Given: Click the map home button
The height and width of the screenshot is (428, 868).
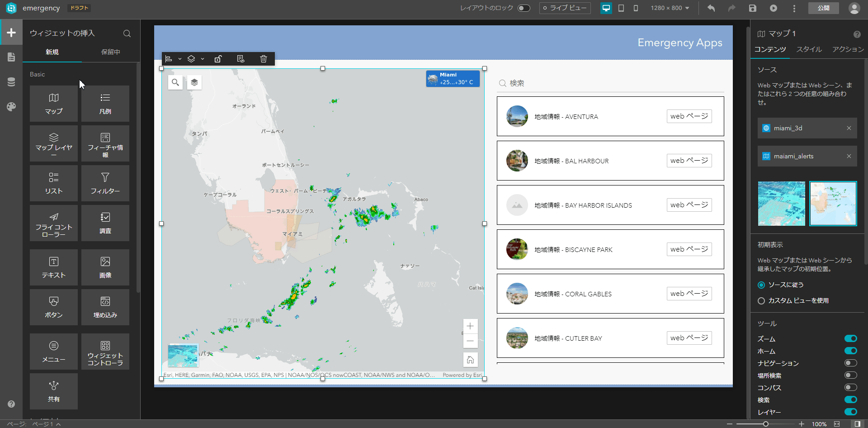Looking at the screenshot, I should 470,360.
